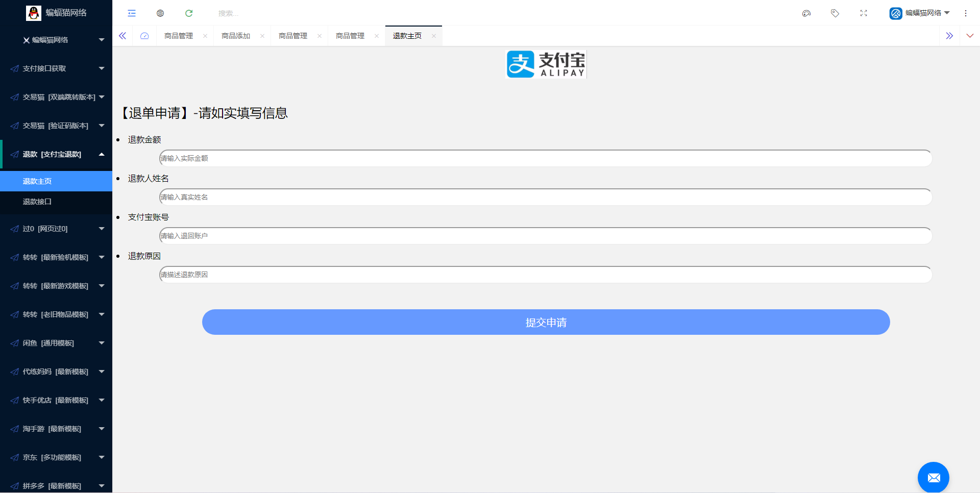Screen dimensions: 980x493
Task: Click the penguin logo in the sidebar header
Action: (34, 13)
